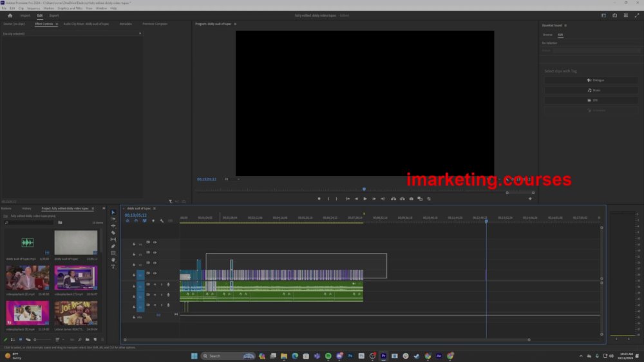Add a marker from the timeline header
Viewport: 644px width, 362px height.
(153, 221)
